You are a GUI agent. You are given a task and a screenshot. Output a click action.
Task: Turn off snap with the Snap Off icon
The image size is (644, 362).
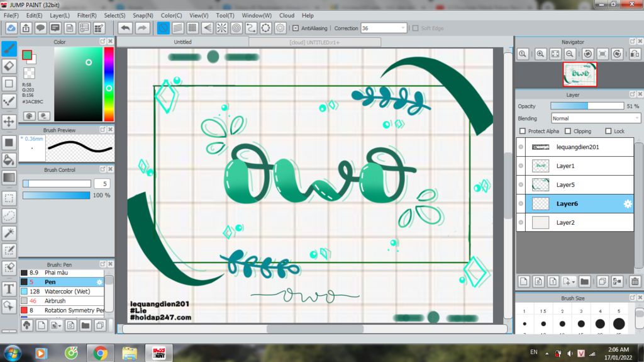163,28
